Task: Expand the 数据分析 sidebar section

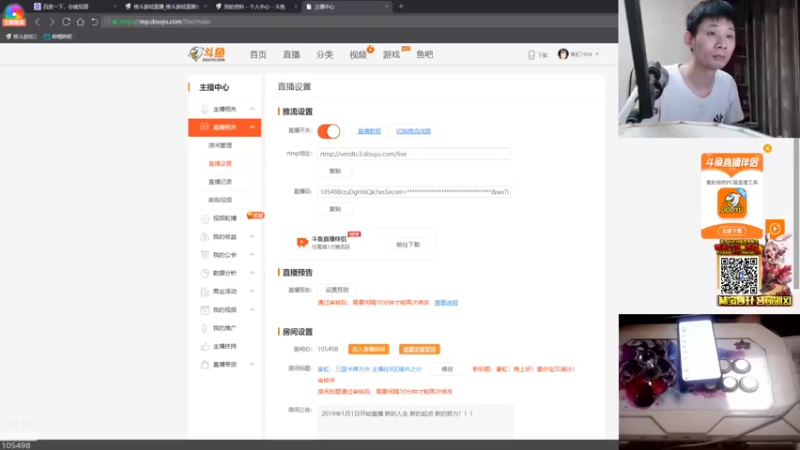Action: (252, 273)
